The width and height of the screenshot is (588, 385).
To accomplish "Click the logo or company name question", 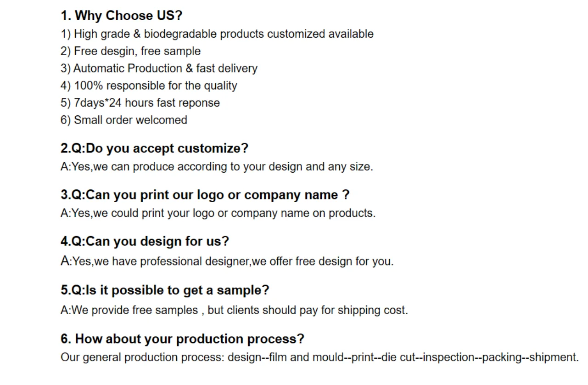I will [205, 195].
